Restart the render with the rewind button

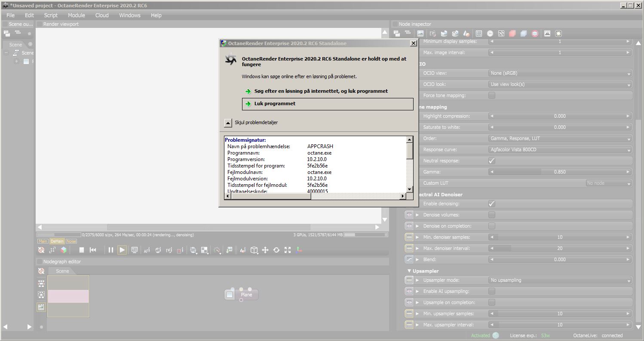93,250
